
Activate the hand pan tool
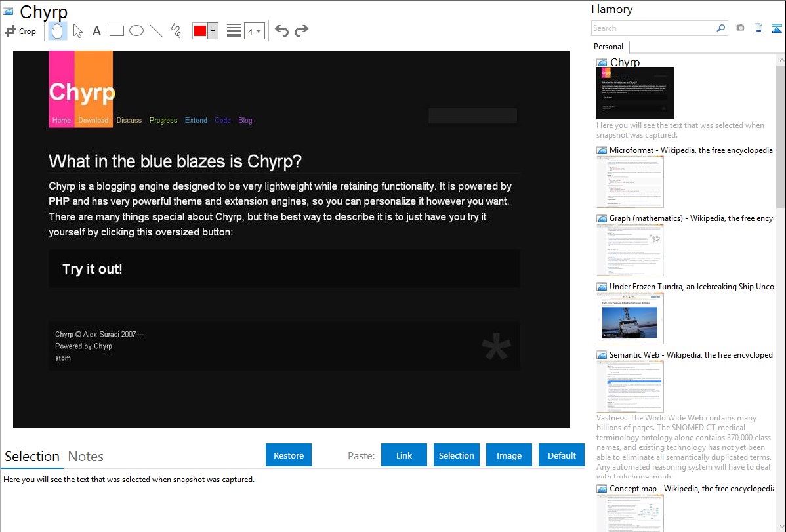point(57,31)
